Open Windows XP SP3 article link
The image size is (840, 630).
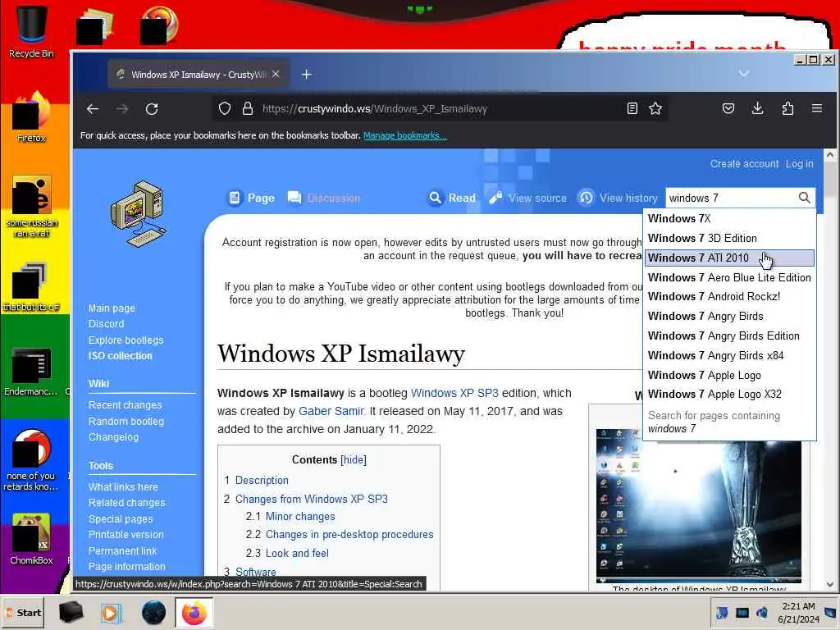[x=454, y=393]
